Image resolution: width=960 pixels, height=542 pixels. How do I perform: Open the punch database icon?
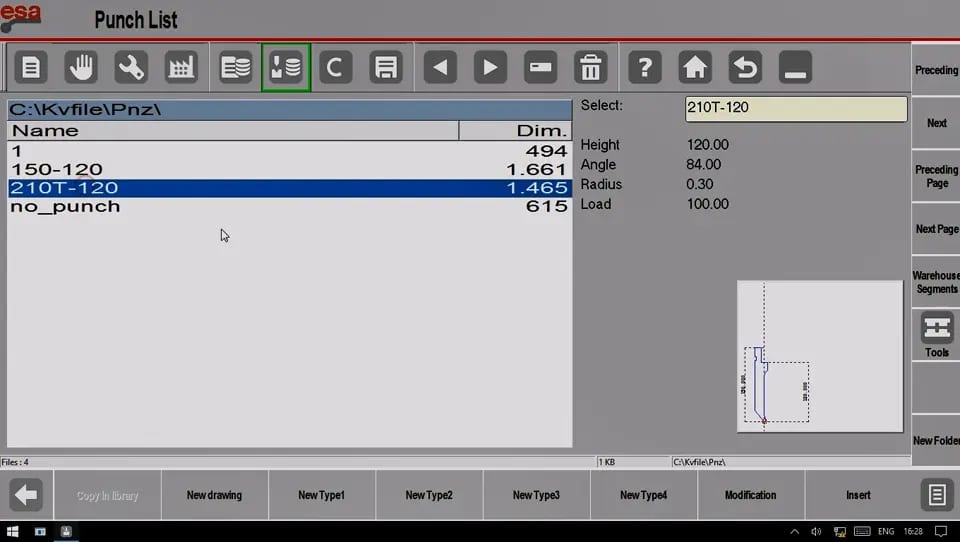tap(286, 67)
